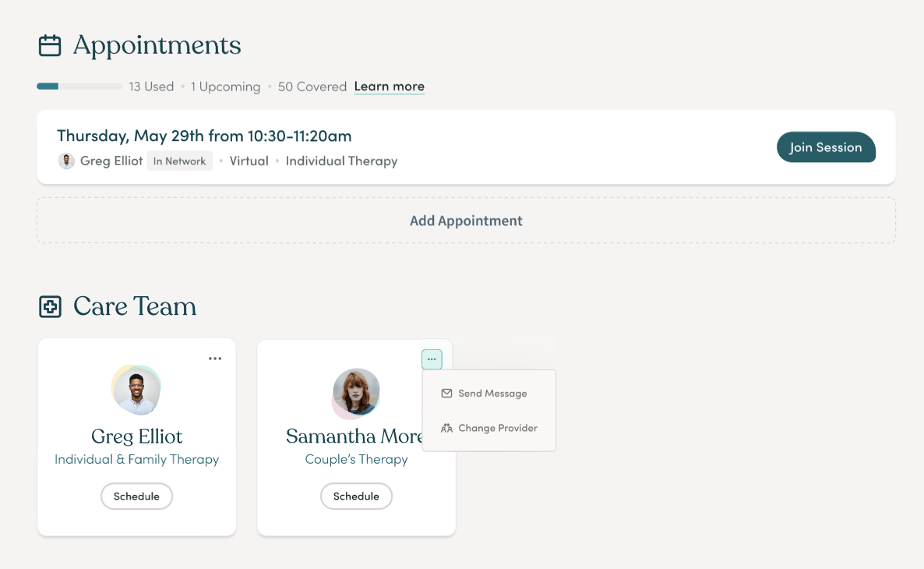This screenshot has width=924, height=569.
Task: Click the Greg Elliot name in Care Team
Action: [136, 436]
